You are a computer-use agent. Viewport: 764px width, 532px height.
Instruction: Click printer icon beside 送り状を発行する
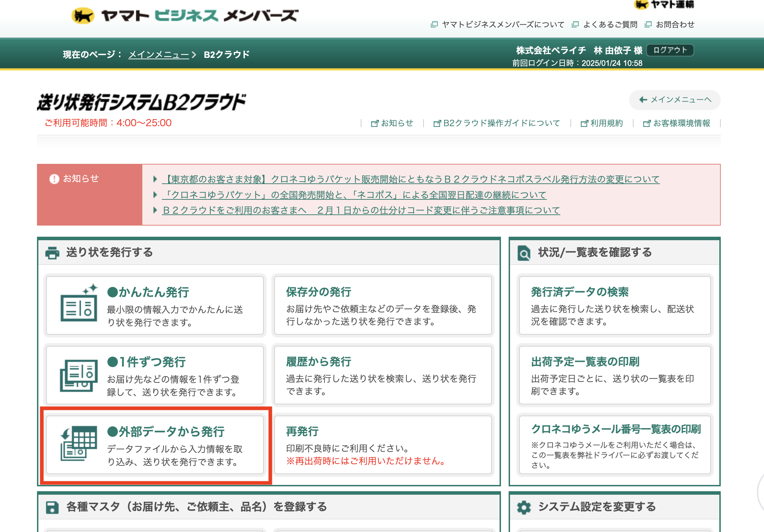pyautogui.click(x=52, y=253)
